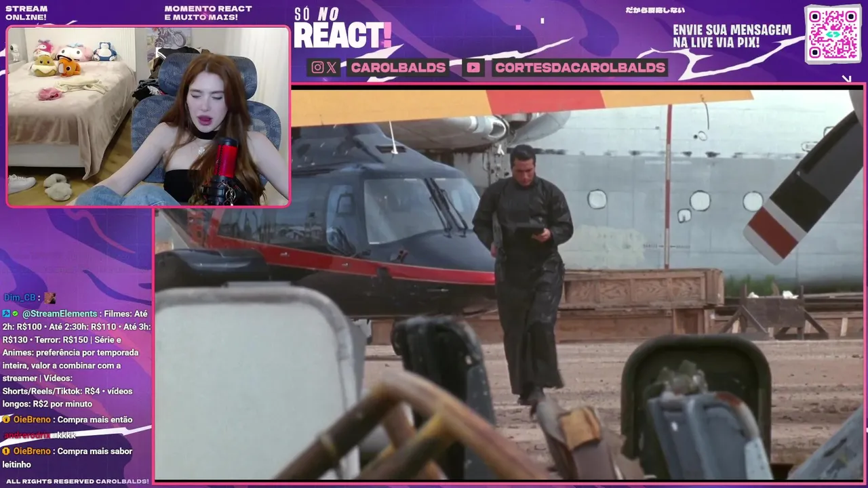Click the "ALL RIGHTS RESERVED CAROLBALDS!" footer
This screenshot has height=488, width=868.
(x=77, y=481)
